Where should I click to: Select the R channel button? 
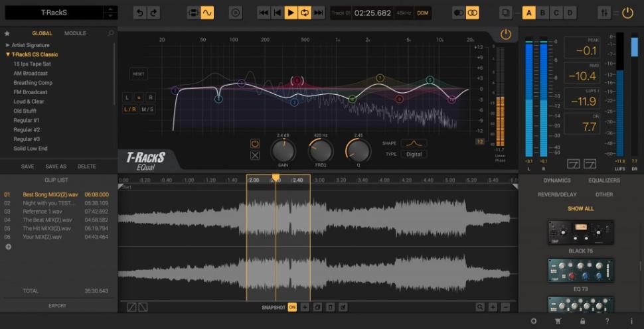[x=150, y=98]
